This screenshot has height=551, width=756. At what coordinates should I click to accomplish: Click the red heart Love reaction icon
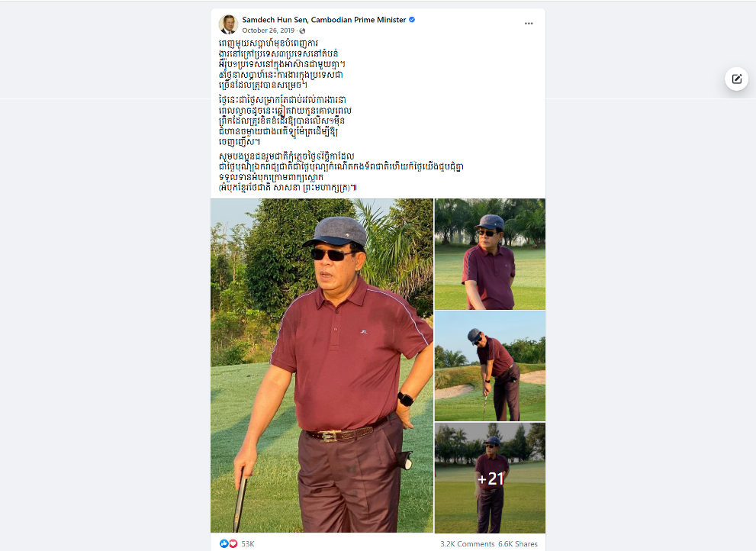pos(233,543)
